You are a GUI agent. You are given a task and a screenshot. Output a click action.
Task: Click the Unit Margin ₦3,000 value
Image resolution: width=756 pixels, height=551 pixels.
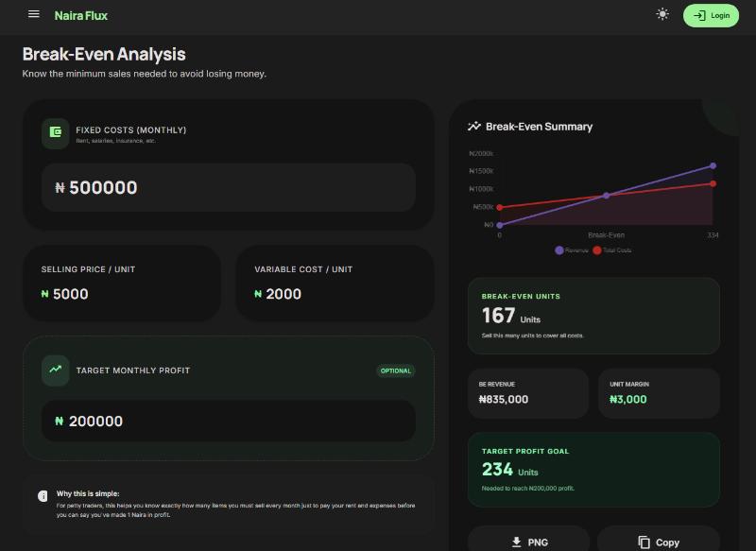pos(628,399)
